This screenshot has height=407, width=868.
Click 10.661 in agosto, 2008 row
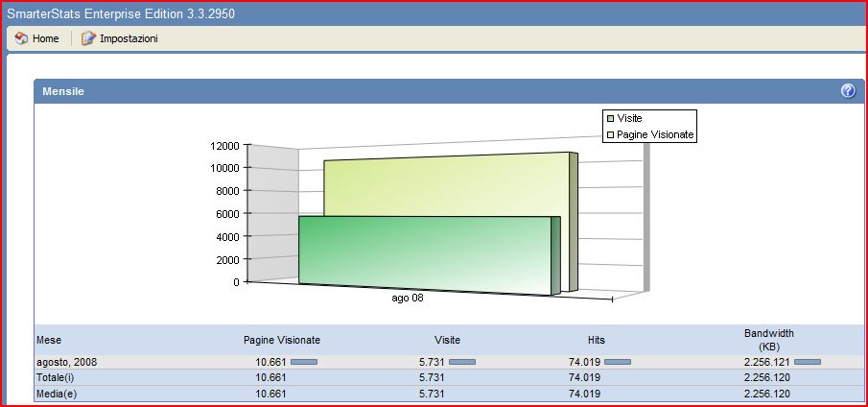click(270, 362)
